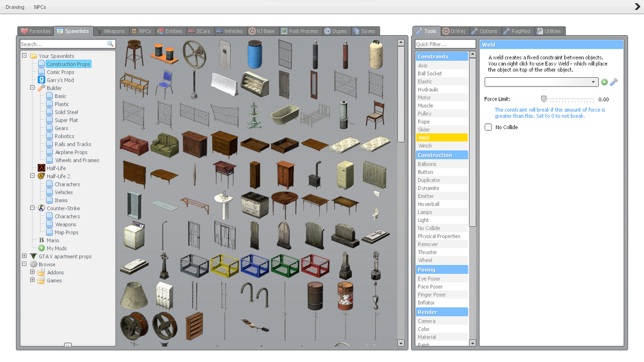Click the search magnifier icon
644x362 pixels.
pos(110,44)
